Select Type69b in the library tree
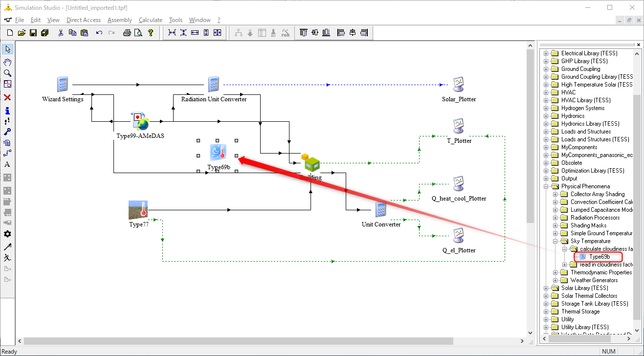Image resolution: width=644 pixels, height=356 pixels. 599,257
